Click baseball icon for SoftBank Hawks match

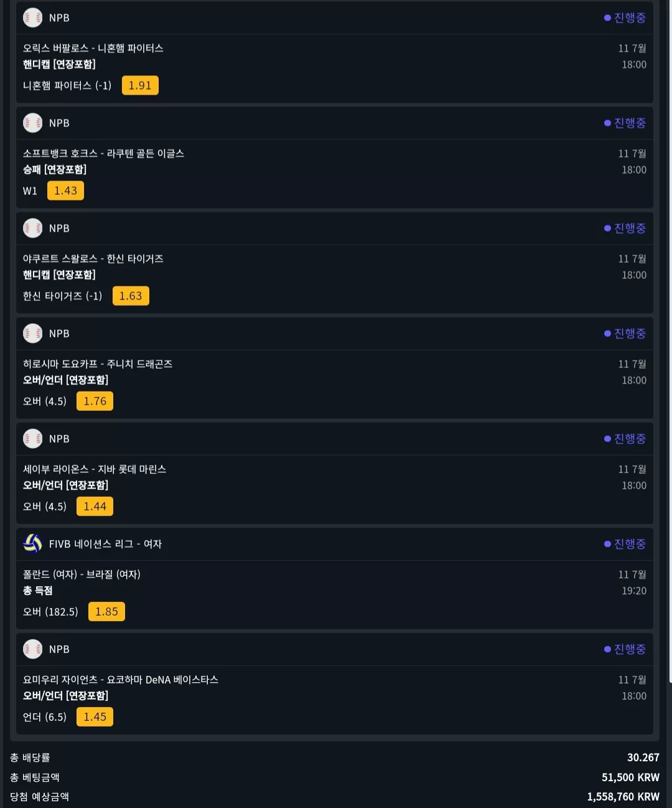(32, 123)
